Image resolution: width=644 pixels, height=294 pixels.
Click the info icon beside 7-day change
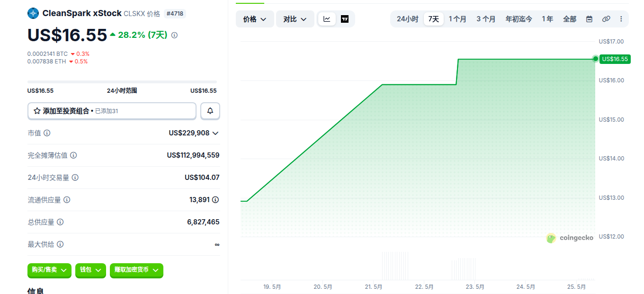174,35
